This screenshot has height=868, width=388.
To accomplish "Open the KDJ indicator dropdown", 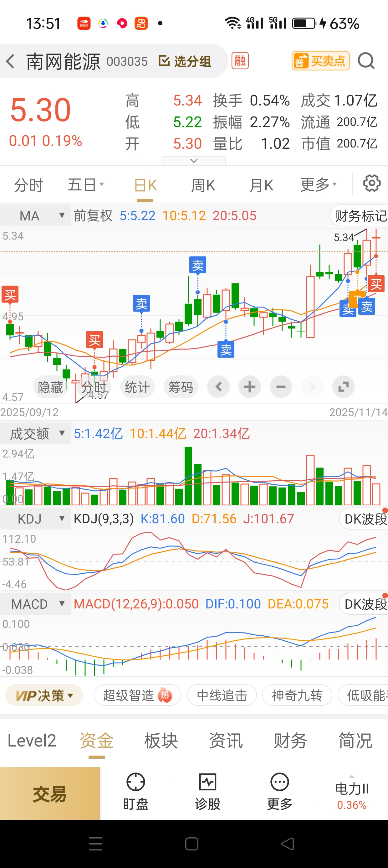I will 36,519.
